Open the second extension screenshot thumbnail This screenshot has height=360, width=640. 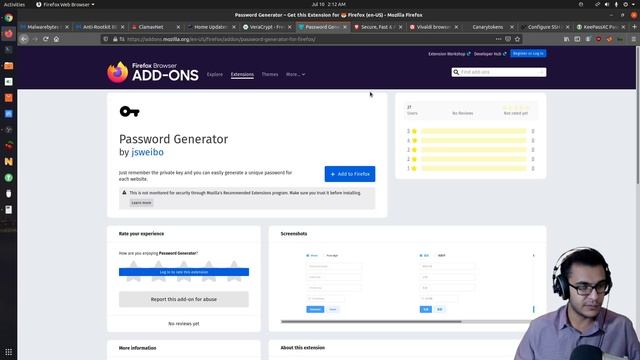(x=447, y=282)
